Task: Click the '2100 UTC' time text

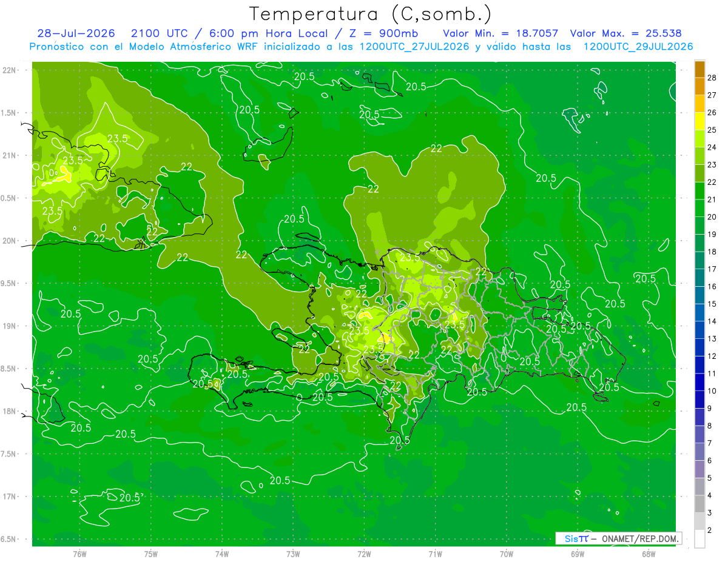Action: pos(159,33)
